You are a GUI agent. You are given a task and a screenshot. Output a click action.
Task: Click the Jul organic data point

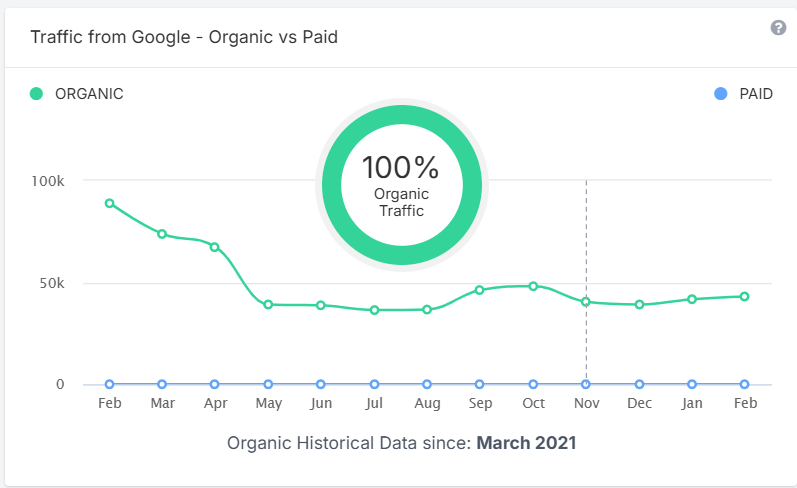[x=374, y=310]
